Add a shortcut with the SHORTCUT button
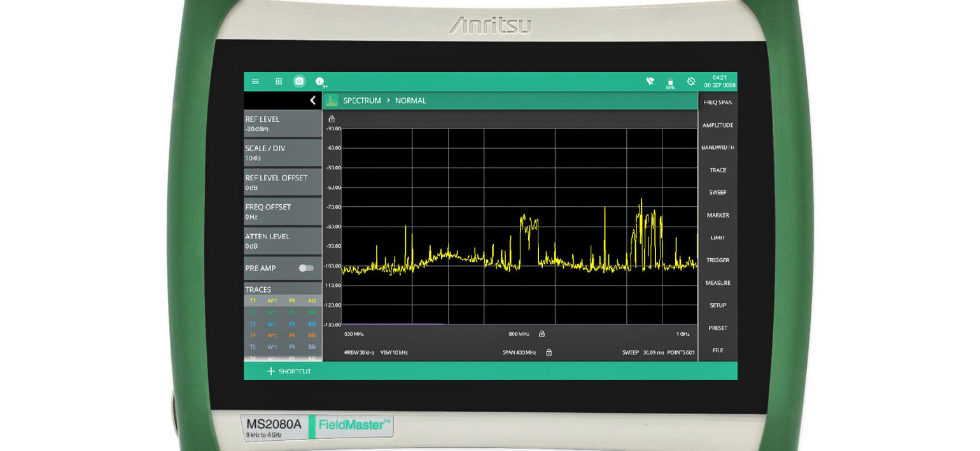Screen dimensions: 980x451 (288, 371)
